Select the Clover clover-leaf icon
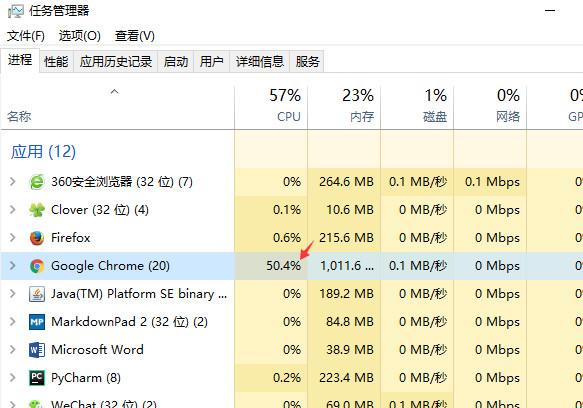Screen dimensions: 583x408 click(x=37, y=210)
